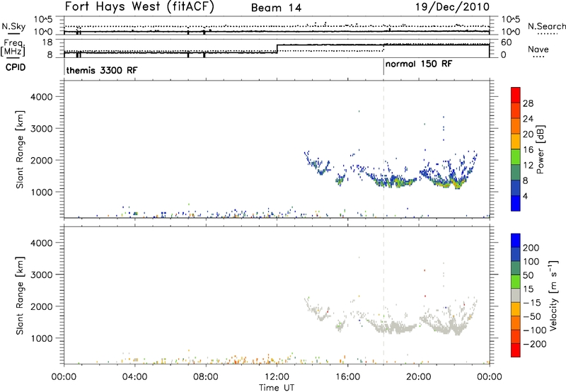Click the dashed CPID-change line in velocity panel
Screen dimensions: 566x392
tap(383, 296)
